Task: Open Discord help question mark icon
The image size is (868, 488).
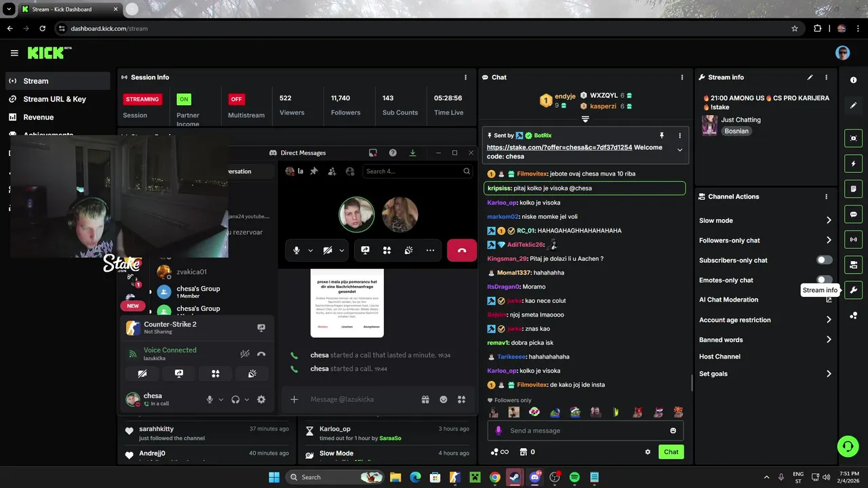Action: 393,152
